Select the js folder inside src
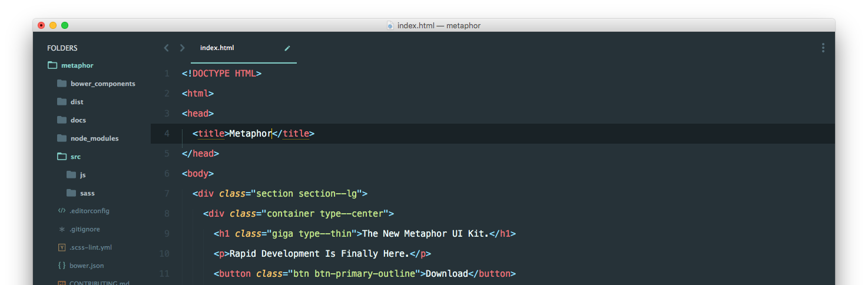The height and width of the screenshot is (285, 868). (x=83, y=175)
